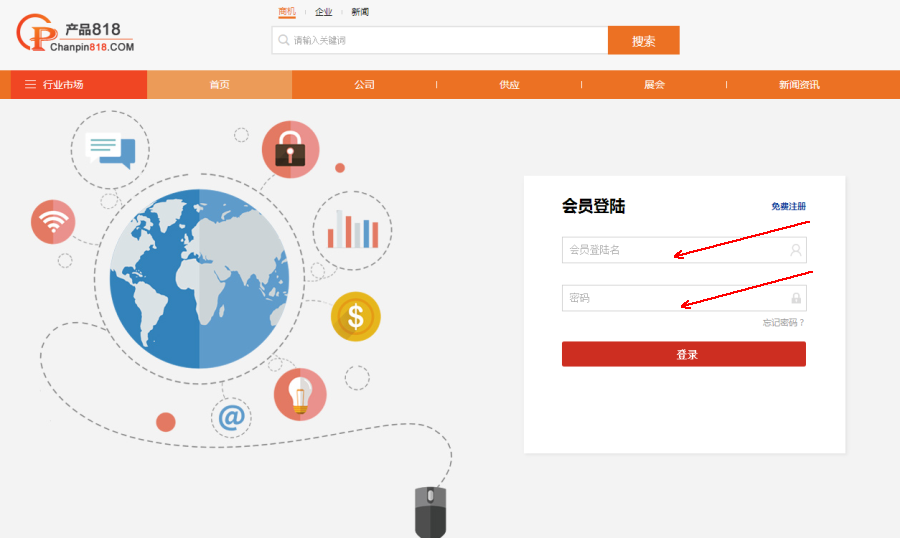Click the user icon in username field
The width and height of the screenshot is (900, 538).
tap(796, 250)
